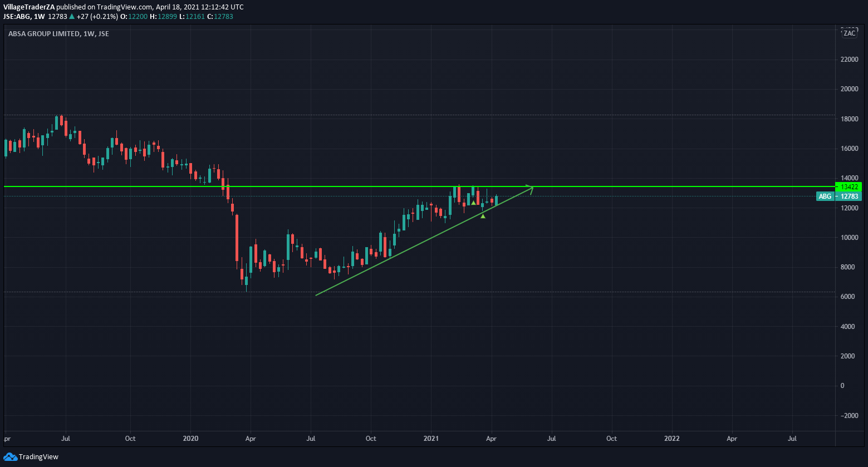The width and height of the screenshot is (868, 467).
Task: Open the VillageTraderZA author name
Action: point(33,7)
